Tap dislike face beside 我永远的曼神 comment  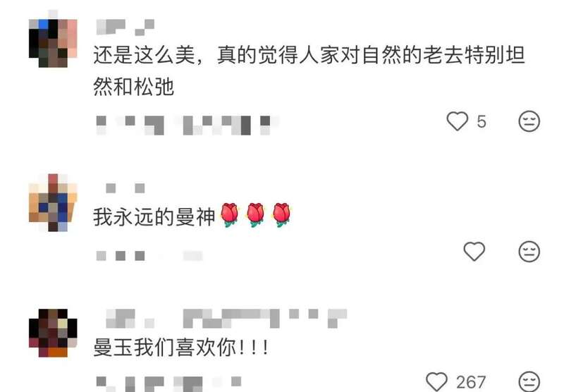click(x=529, y=251)
